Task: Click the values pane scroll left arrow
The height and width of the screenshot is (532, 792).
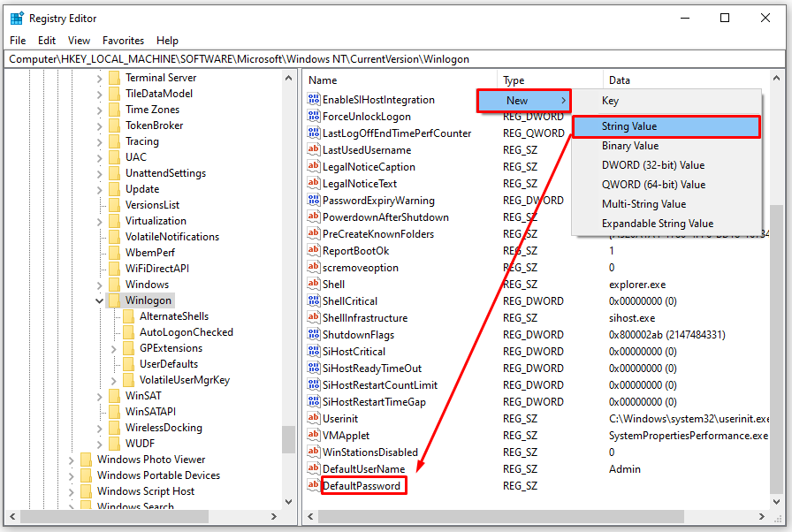Action: [x=310, y=516]
